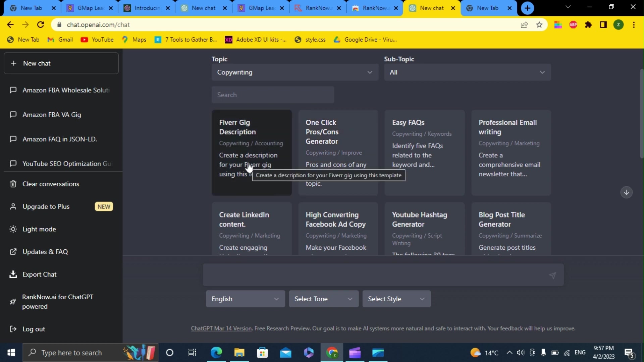
Task: Open the Amazon FBA VA Gig conversation
Action: point(61,115)
